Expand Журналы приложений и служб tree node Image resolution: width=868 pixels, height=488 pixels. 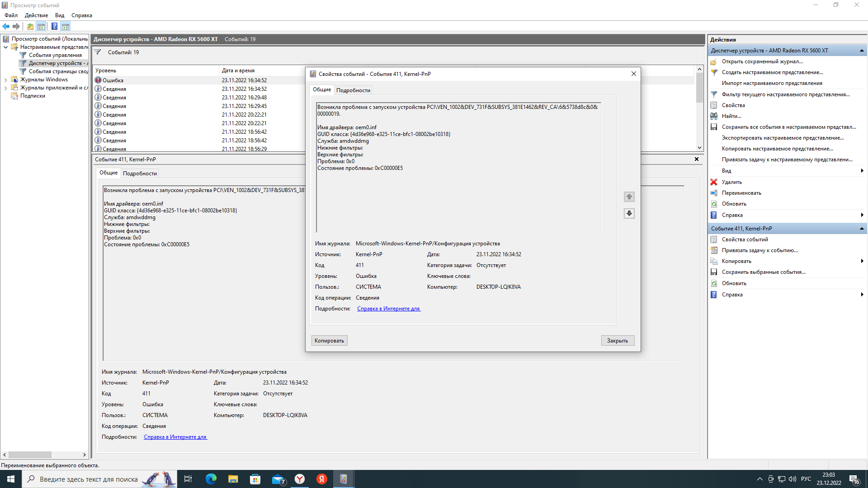click(x=5, y=88)
